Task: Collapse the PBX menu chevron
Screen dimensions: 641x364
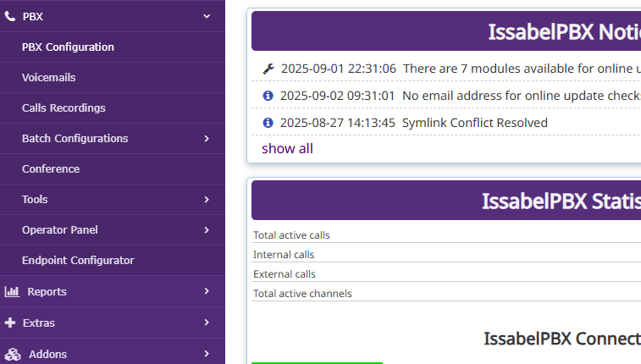Action: [207, 15]
